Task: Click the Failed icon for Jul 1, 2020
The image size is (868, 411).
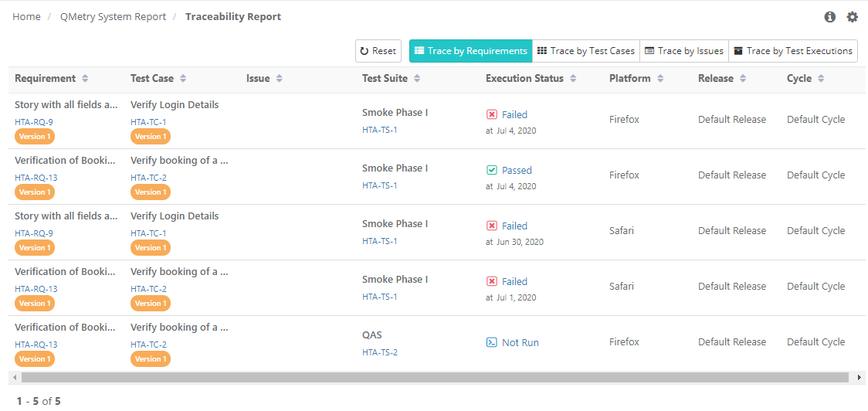Action: pyautogui.click(x=492, y=281)
